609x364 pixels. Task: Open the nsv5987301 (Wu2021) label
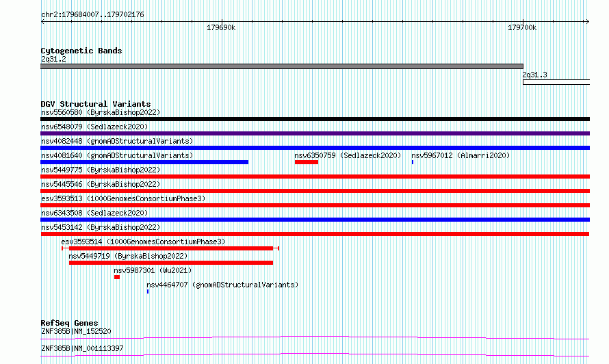[153, 271]
